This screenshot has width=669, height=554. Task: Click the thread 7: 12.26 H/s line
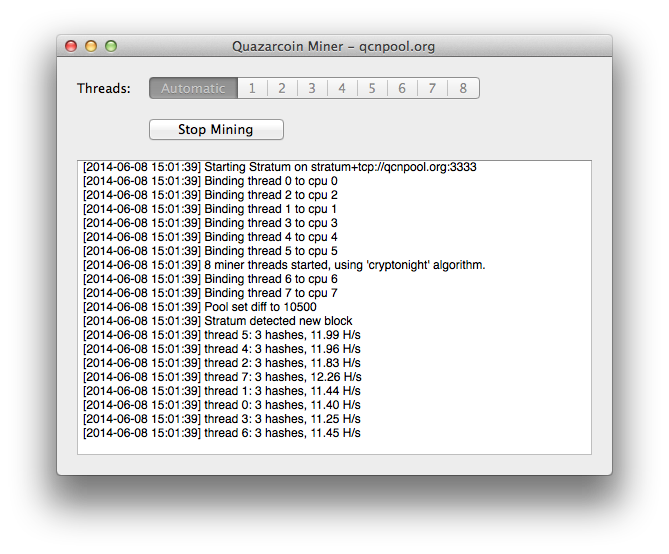[x=222, y=377]
